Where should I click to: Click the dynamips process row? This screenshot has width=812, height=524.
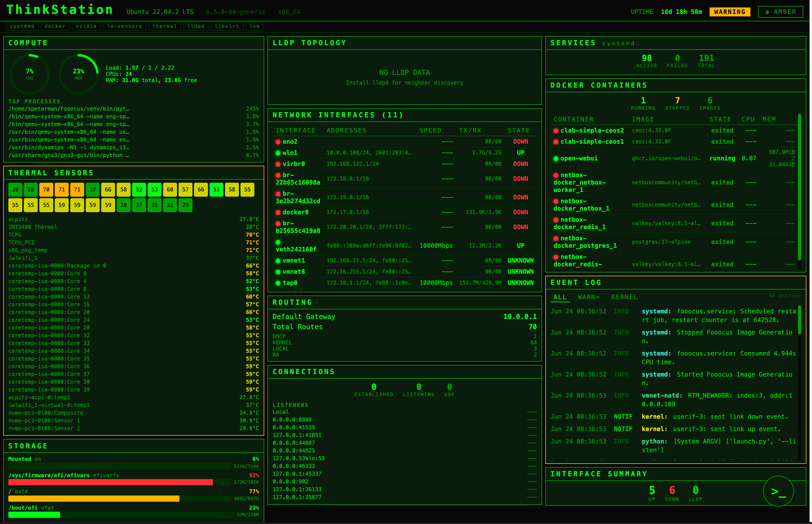tap(134, 148)
